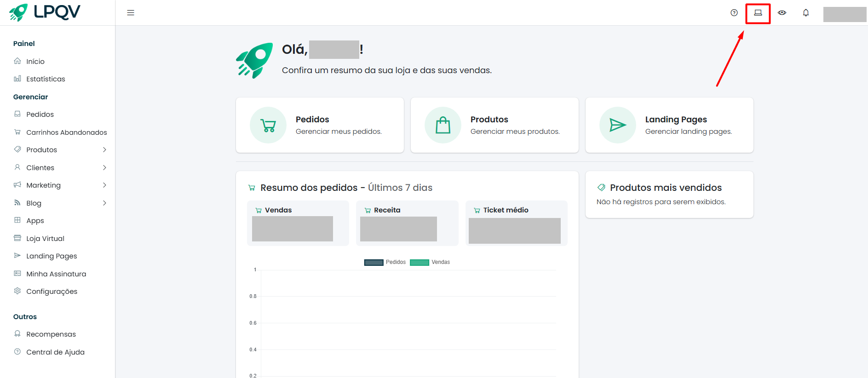Open Central de Ajuda link
The image size is (868, 378).
point(55,352)
